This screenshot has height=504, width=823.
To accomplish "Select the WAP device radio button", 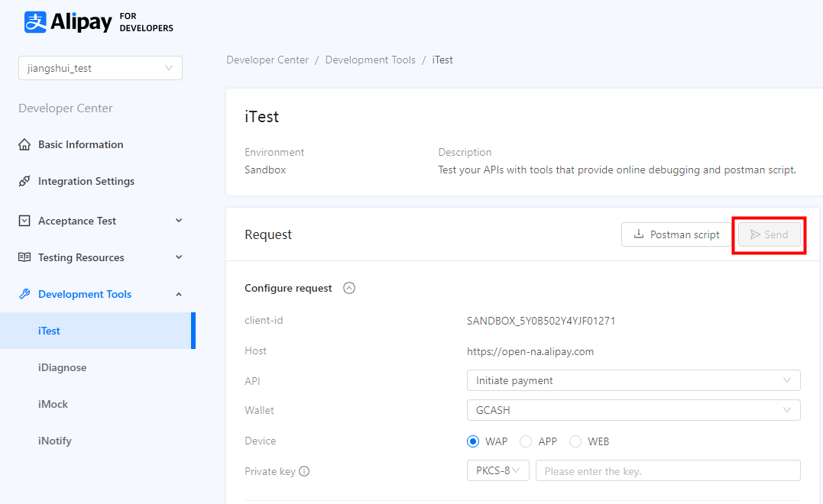I will click(x=473, y=441).
